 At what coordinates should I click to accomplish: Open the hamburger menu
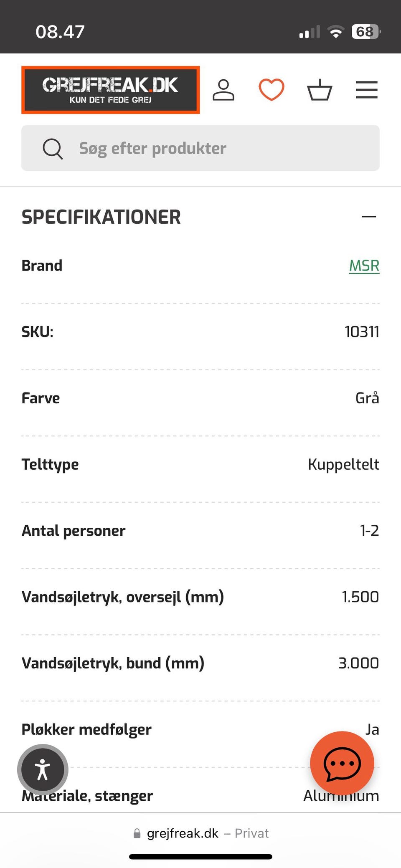[x=366, y=90]
